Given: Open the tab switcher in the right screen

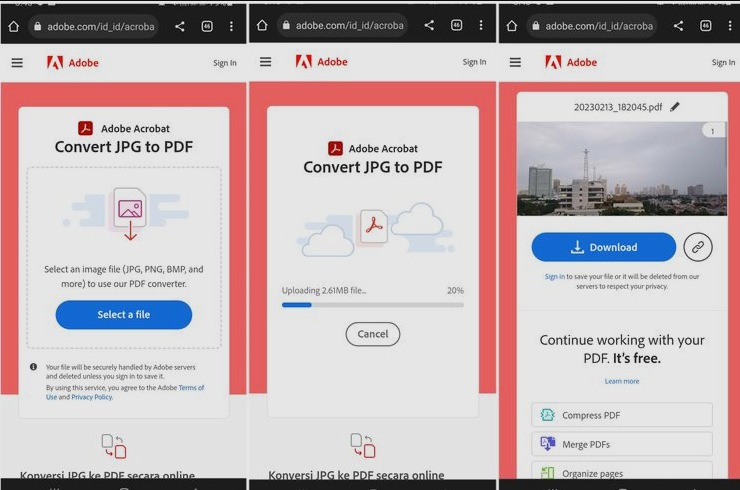Looking at the screenshot, I should [706, 25].
